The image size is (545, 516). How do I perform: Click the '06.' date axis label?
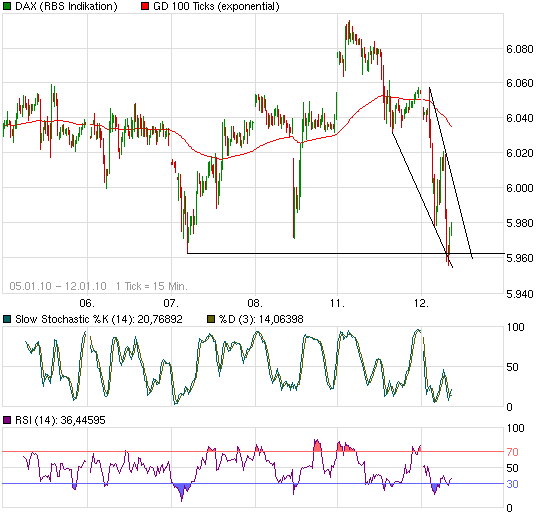[x=87, y=303]
